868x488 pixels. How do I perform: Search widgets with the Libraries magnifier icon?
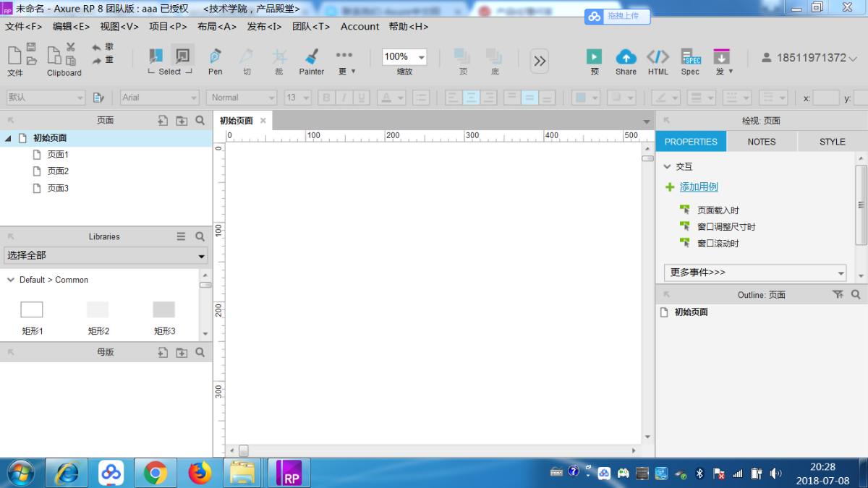pyautogui.click(x=200, y=236)
